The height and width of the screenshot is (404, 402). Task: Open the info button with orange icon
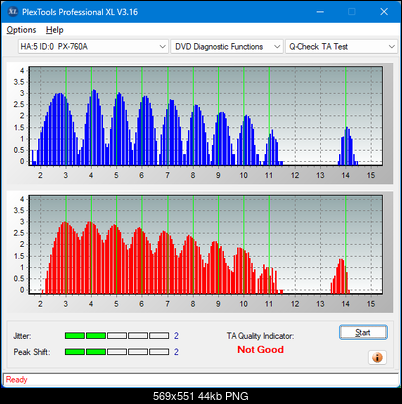tap(377, 358)
